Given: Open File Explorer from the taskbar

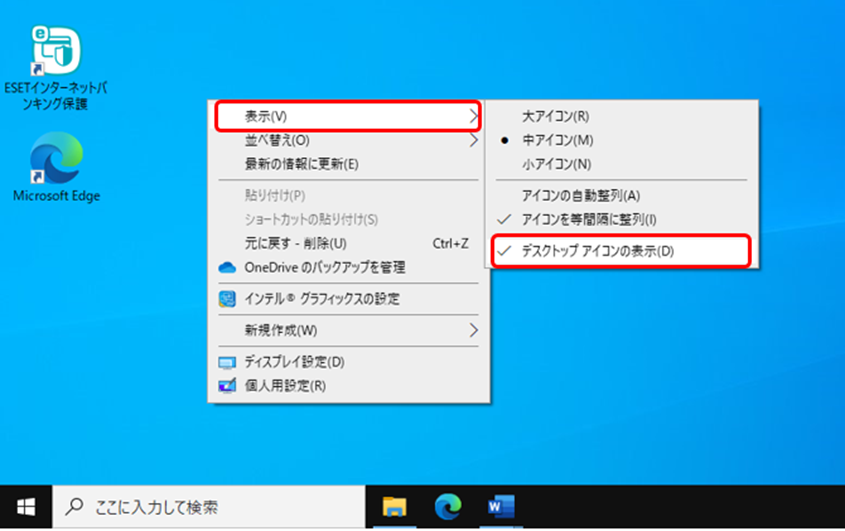Looking at the screenshot, I should click(x=394, y=507).
